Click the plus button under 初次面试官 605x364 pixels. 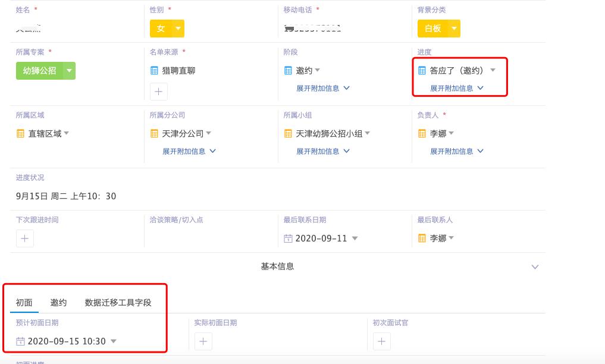tap(381, 342)
